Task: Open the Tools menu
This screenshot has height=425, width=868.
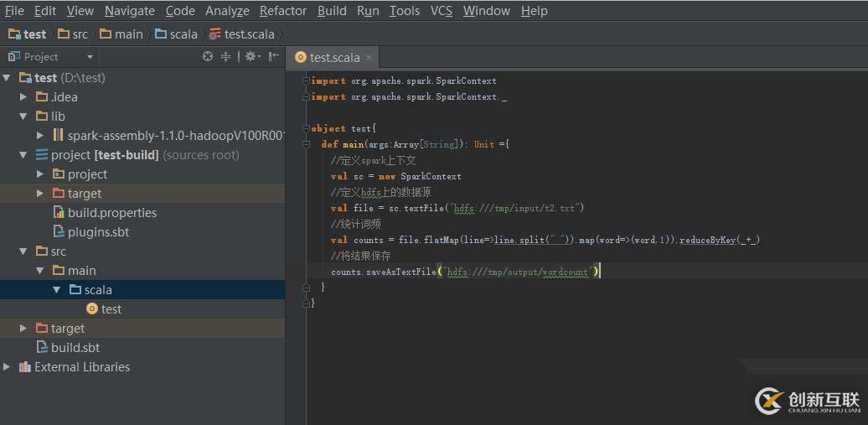Action: point(405,11)
